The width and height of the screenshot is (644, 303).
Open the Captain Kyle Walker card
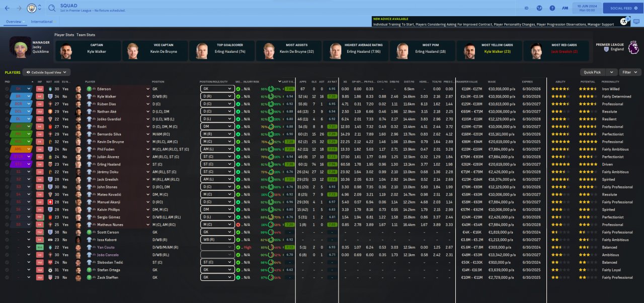click(88, 51)
